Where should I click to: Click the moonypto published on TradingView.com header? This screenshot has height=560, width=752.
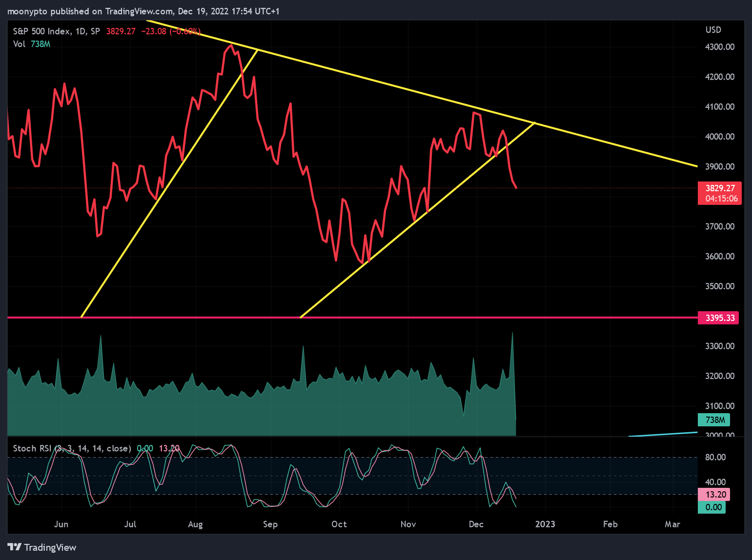click(143, 11)
